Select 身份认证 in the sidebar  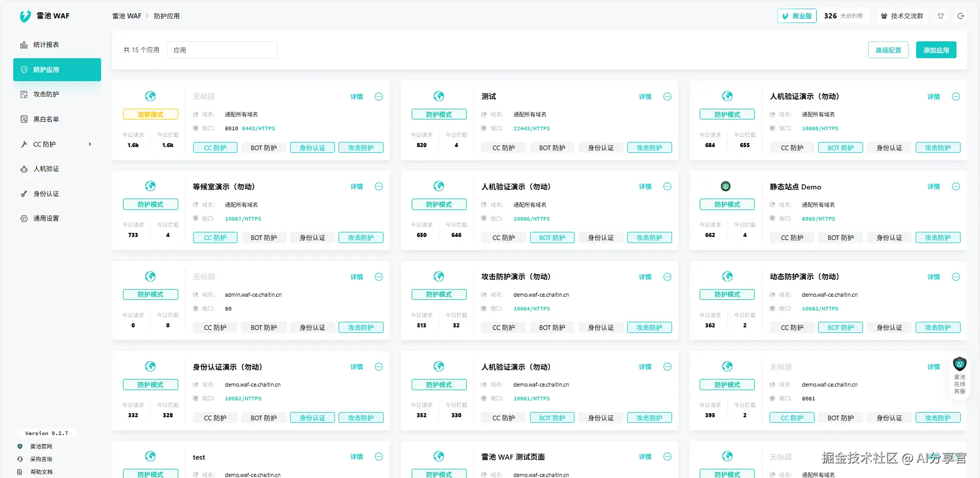click(x=46, y=194)
